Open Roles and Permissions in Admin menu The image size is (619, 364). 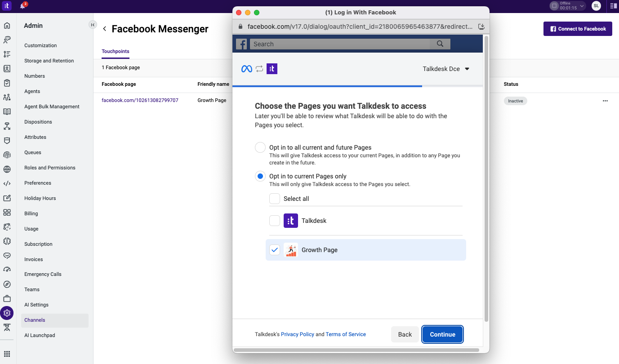pos(50,168)
